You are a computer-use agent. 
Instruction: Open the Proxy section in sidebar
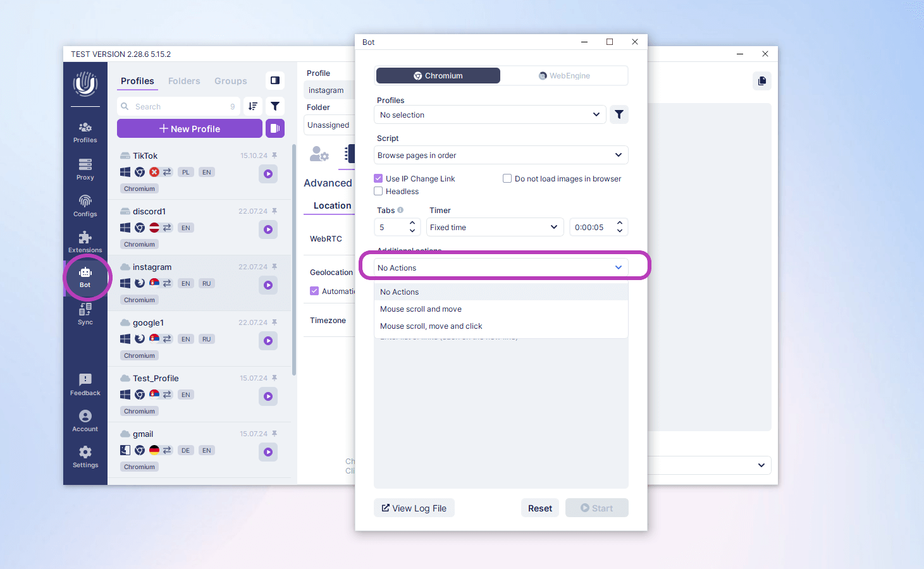(x=85, y=169)
